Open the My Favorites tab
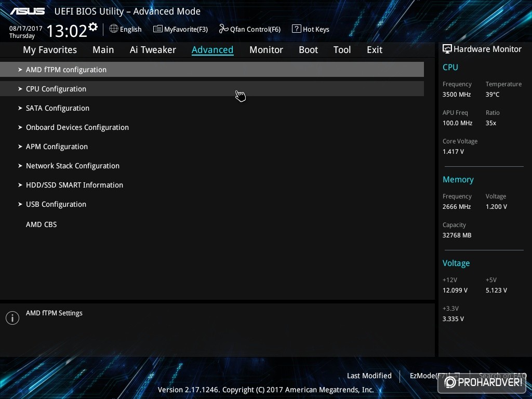Viewport: 532px width, 399px height. click(50, 50)
